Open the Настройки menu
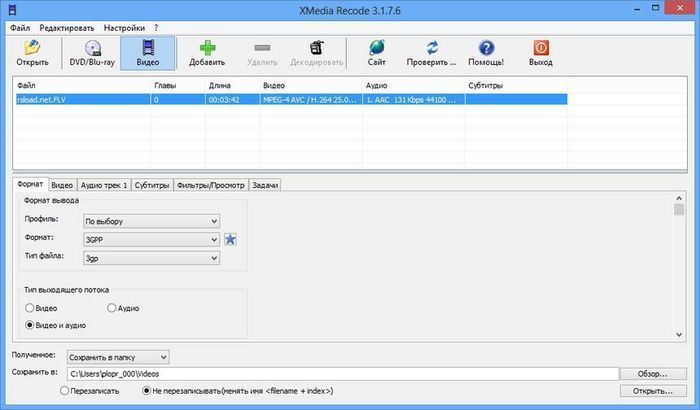The width and height of the screenshot is (700, 410). 124,28
